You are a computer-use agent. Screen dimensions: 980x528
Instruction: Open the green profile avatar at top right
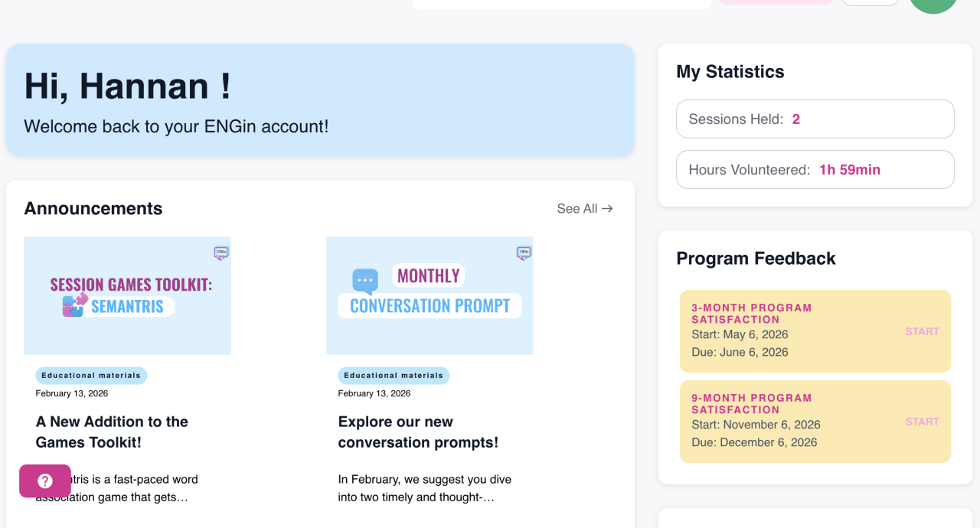pos(933,5)
